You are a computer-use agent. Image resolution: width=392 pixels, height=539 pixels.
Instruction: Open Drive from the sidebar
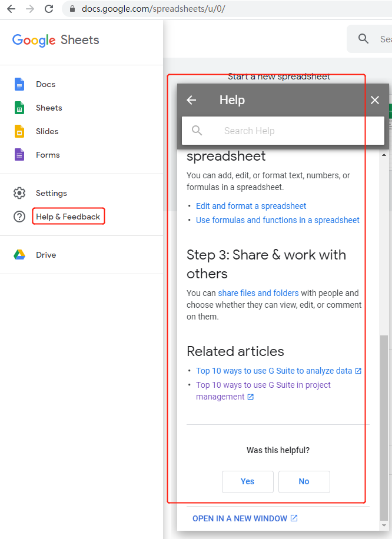tap(46, 255)
